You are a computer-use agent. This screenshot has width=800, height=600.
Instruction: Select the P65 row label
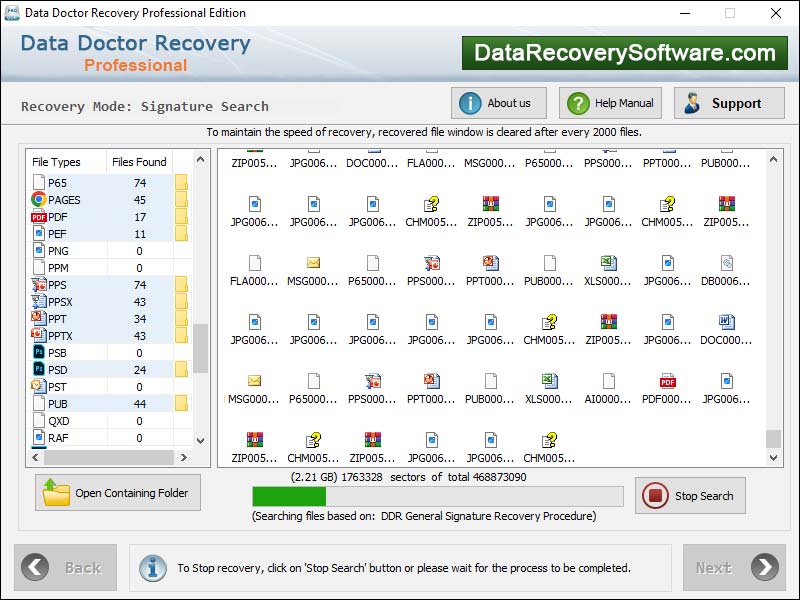tap(57, 183)
